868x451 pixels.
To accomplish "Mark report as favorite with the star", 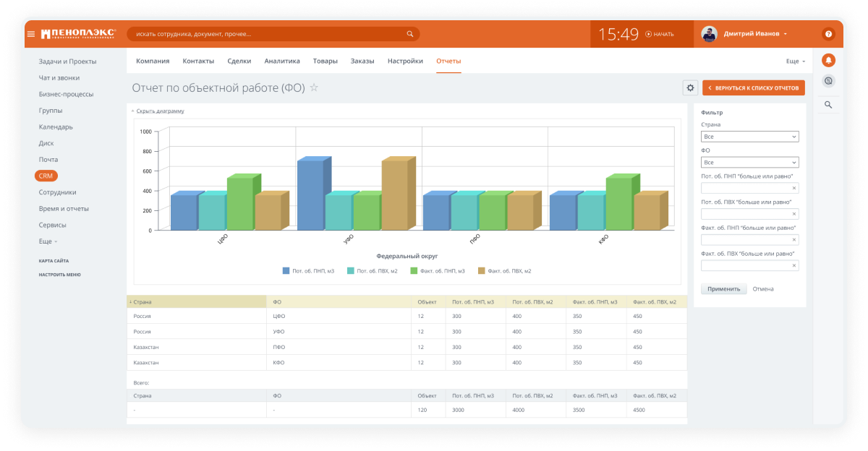I will (x=314, y=87).
